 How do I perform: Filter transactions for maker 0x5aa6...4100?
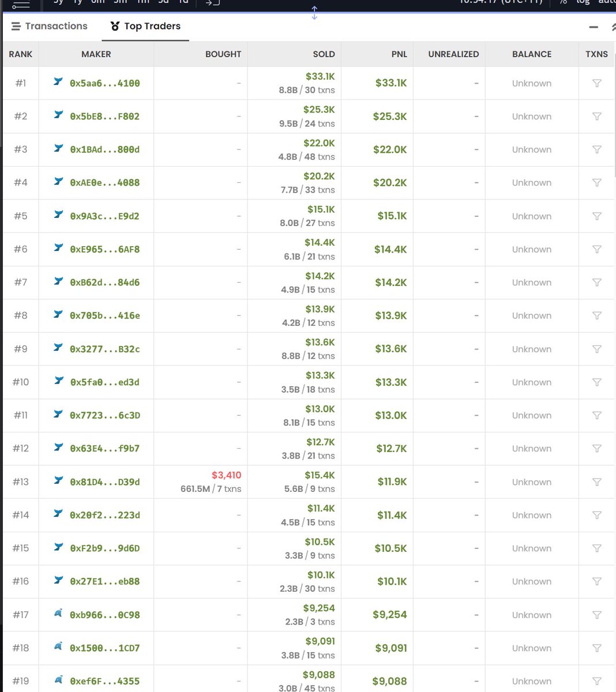point(597,83)
